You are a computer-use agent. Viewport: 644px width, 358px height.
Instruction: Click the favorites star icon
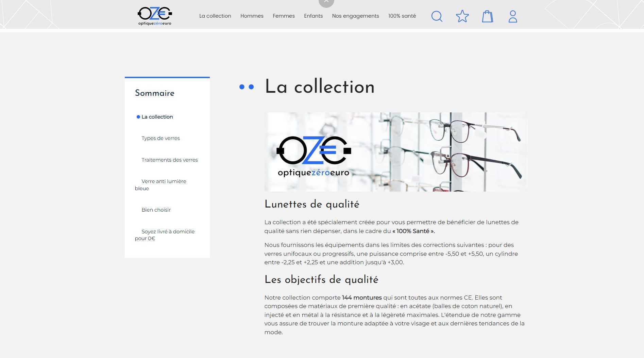(x=462, y=16)
